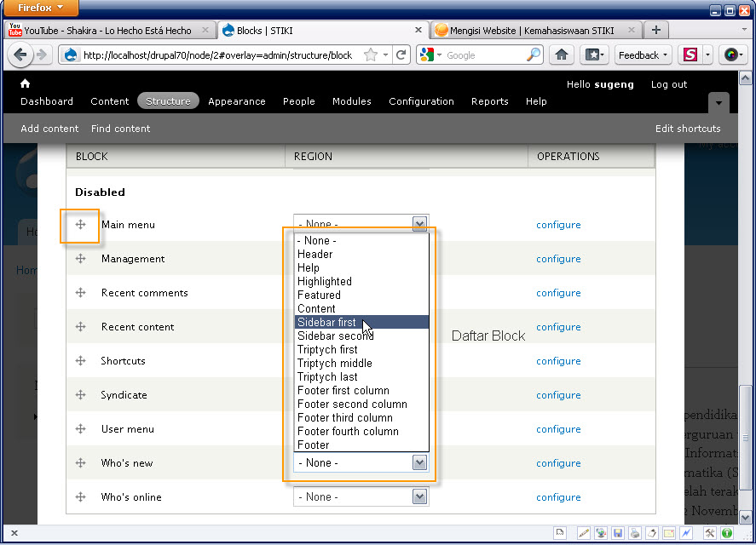This screenshot has height=545, width=756.
Task: Click Edit shortcuts in the toolbar
Action: click(x=687, y=129)
